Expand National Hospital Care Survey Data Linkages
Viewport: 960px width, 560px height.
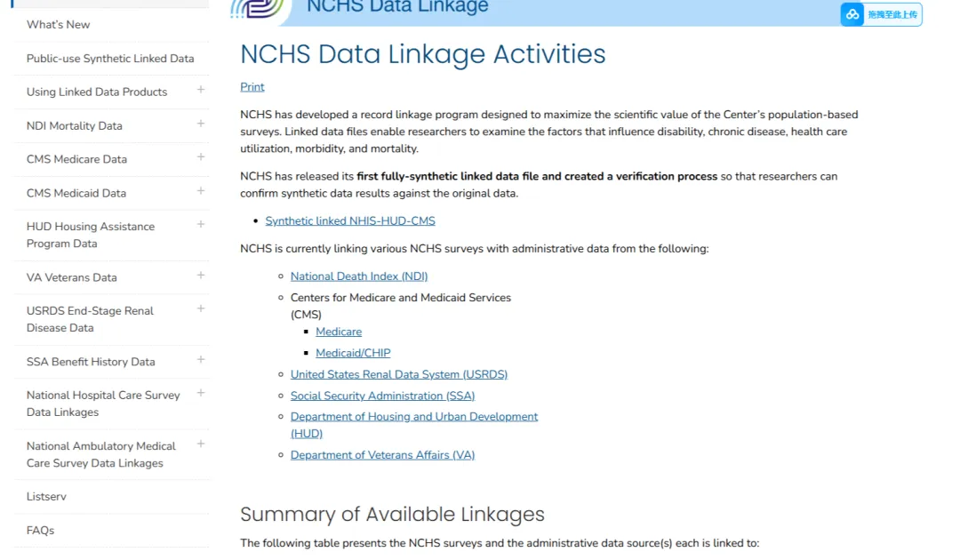tap(200, 394)
